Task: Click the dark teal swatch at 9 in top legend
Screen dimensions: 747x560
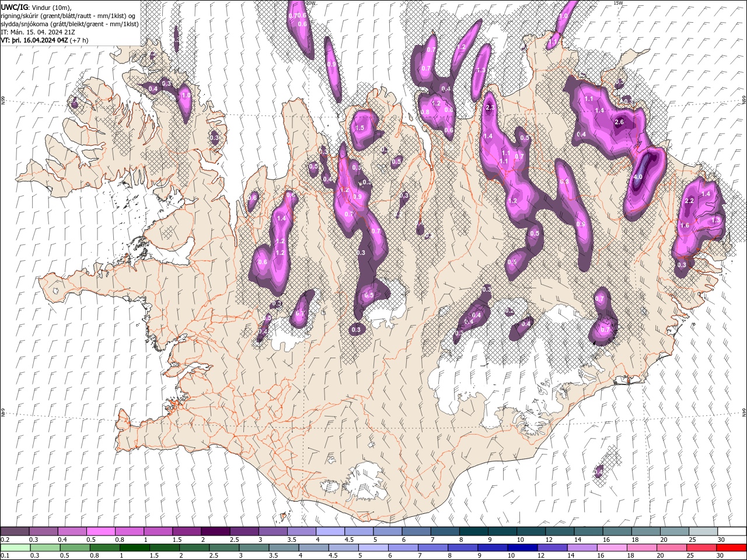Action: tap(502, 531)
